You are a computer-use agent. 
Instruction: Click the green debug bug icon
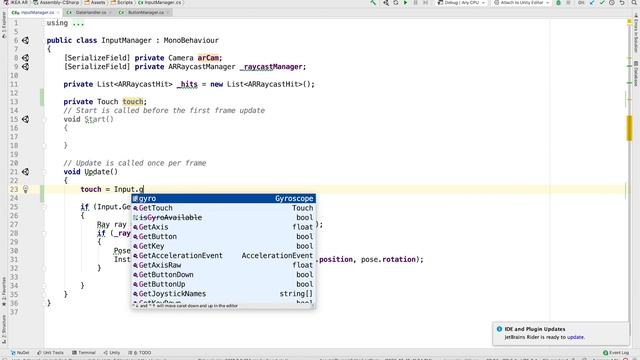click(x=558, y=2)
